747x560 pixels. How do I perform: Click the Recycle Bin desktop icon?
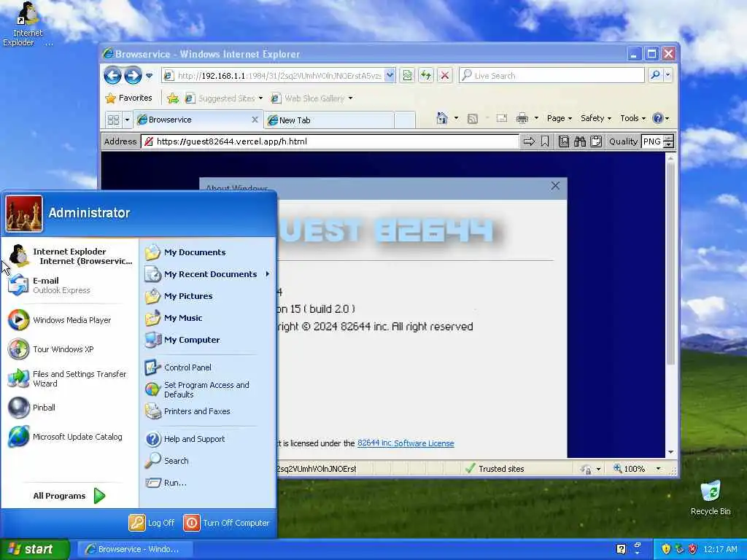(x=711, y=498)
